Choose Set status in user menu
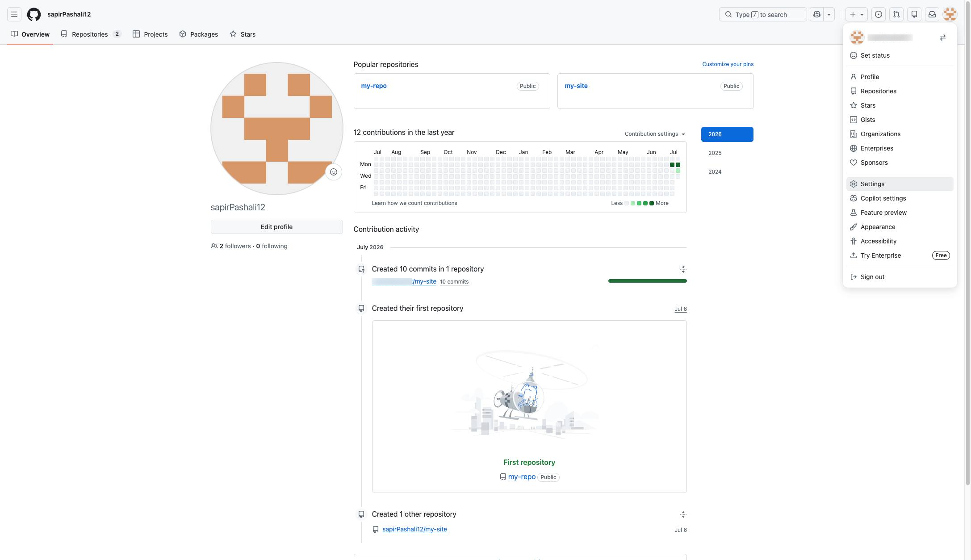Image resolution: width=971 pixels, height=560 pixels. pyautogui.click(x=900, y=55)
